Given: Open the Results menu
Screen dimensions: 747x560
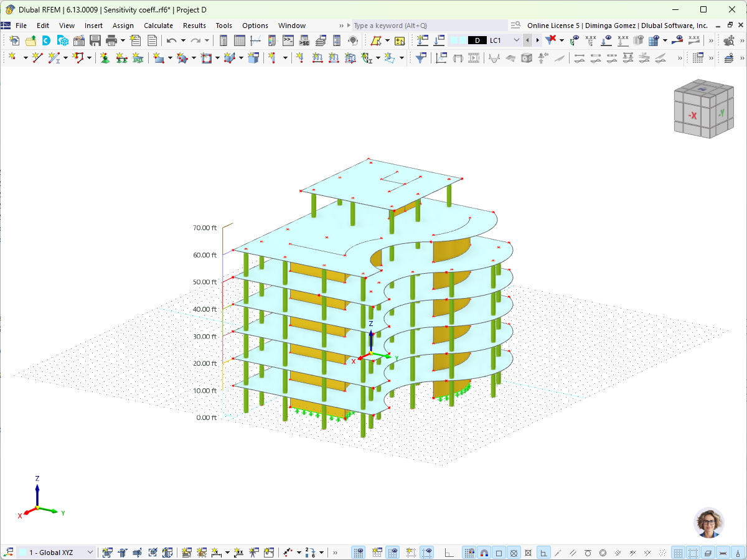Looking at the screenshot, I should (194, 26).
